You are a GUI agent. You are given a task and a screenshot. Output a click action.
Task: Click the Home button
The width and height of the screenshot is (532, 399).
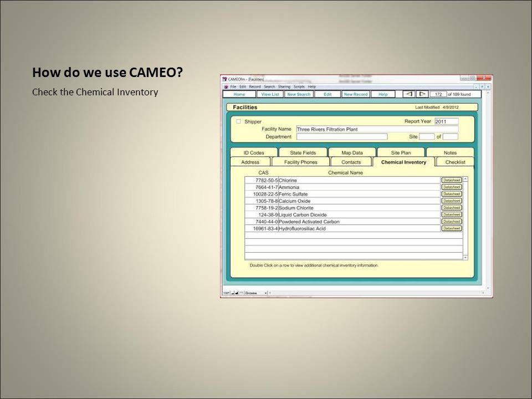239,94
